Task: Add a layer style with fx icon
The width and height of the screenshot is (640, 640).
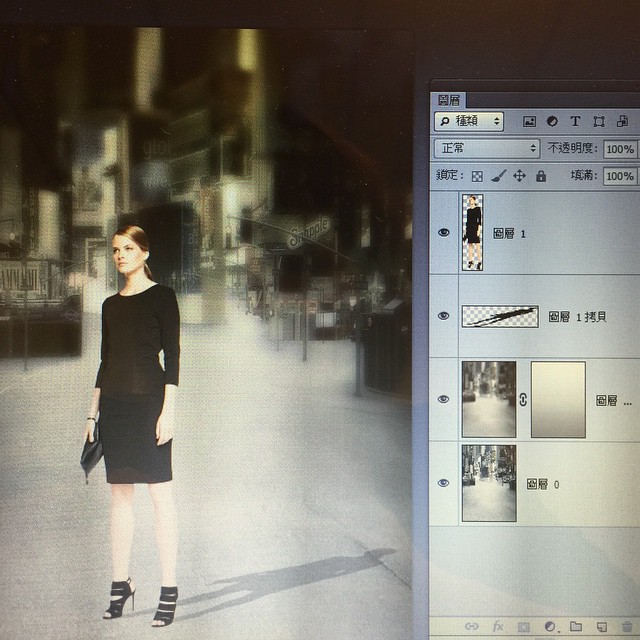Action: 498,627
